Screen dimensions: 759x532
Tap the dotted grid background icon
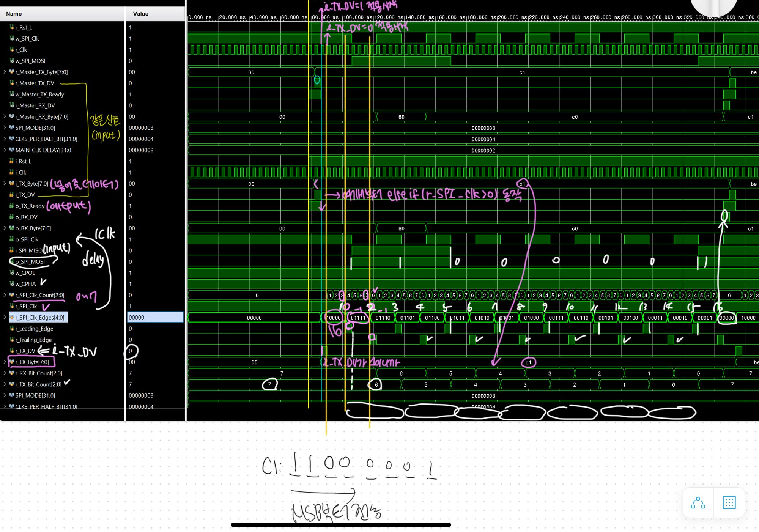(729, 503)
